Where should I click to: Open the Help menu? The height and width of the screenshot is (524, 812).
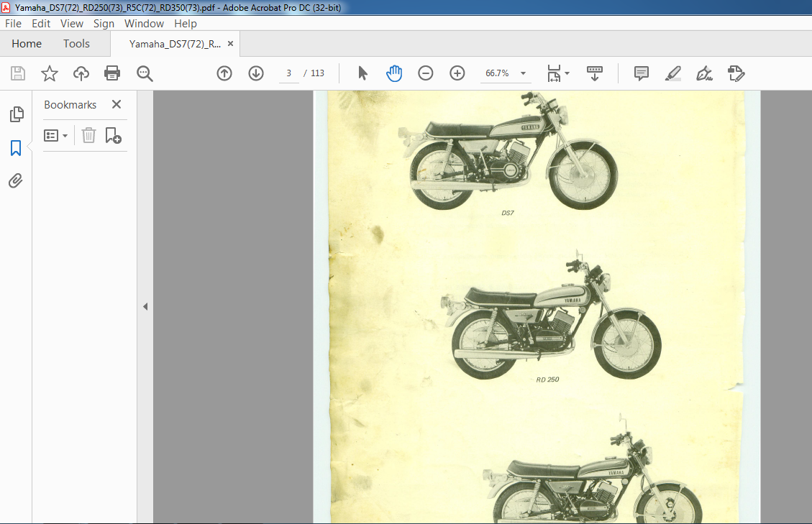(186, 23)
